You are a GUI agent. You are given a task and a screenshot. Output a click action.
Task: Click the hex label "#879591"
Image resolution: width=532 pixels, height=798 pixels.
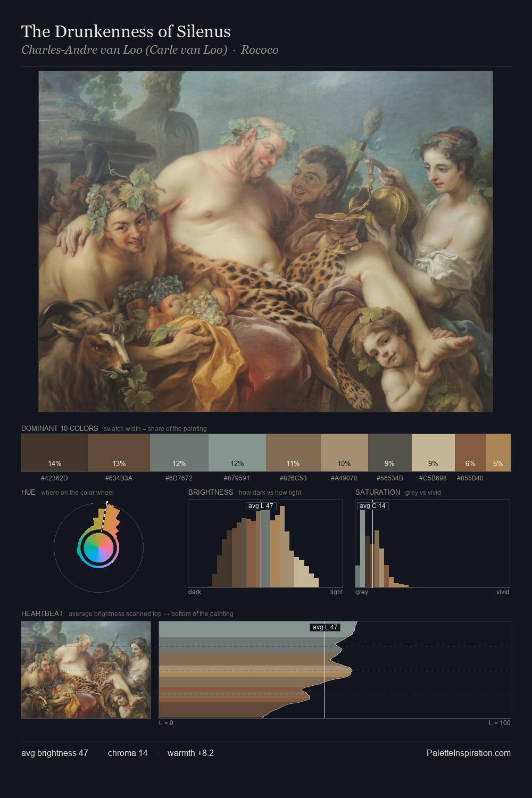[x=237, y=478]
